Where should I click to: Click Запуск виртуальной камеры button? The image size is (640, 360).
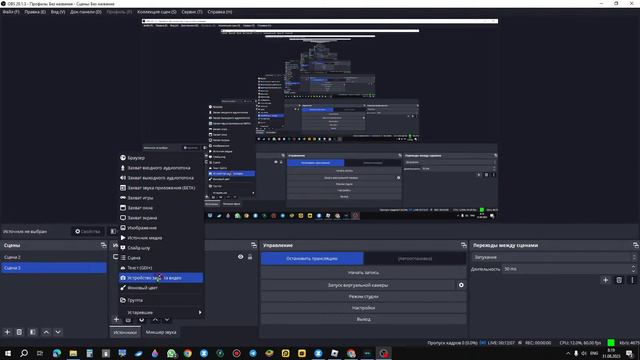(x=358, y=285)
